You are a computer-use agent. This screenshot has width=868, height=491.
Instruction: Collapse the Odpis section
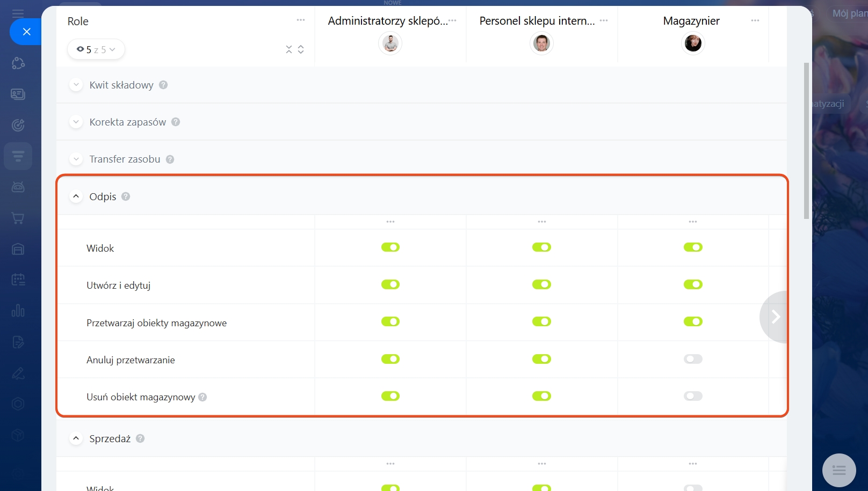coord(76,196)
